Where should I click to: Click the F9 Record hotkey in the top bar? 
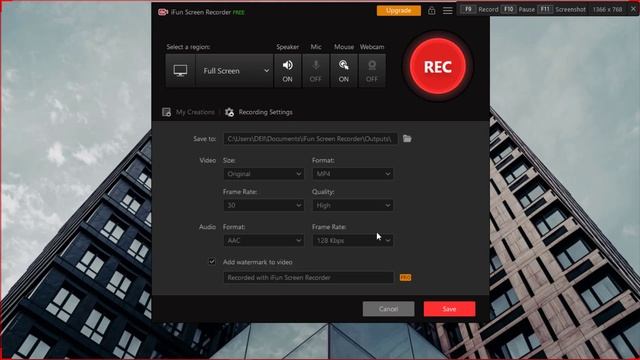pyautogui.click(x=480, y=9)
